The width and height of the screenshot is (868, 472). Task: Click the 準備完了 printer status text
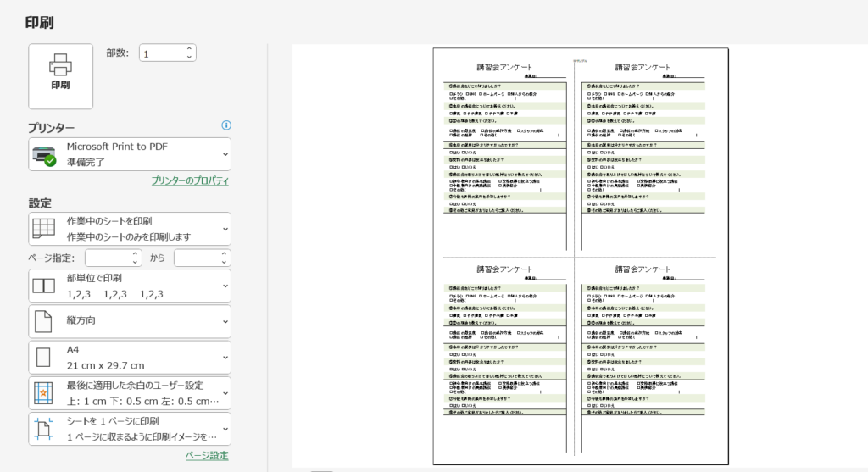coord(86,162)
